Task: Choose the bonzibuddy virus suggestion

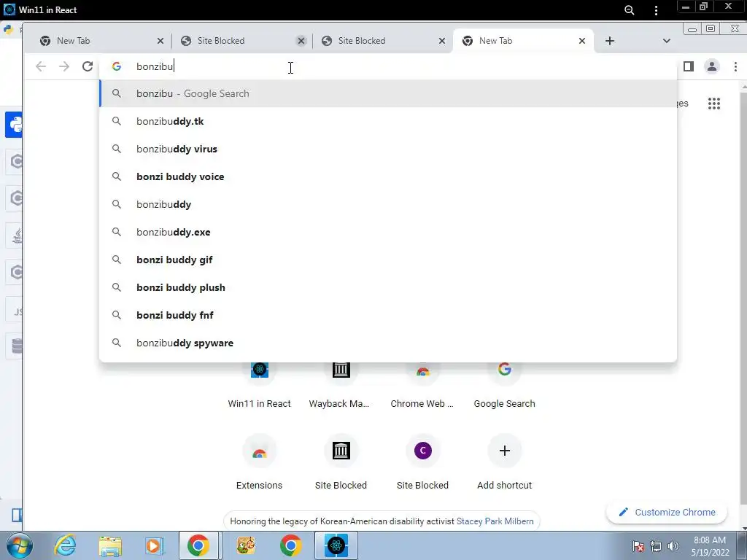Action: (388, 149)
